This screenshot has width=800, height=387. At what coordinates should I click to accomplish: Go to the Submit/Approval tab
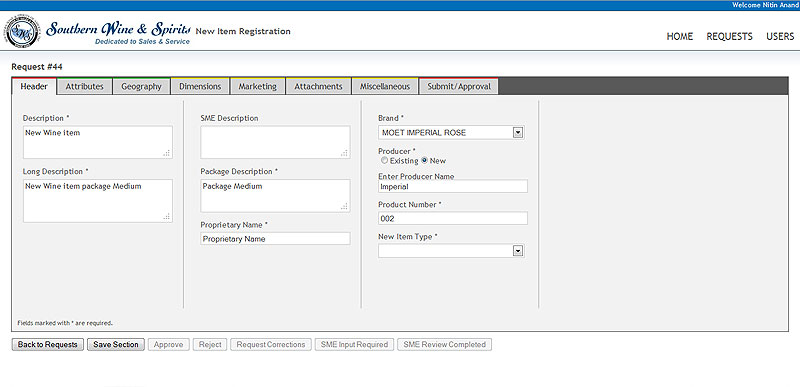[459, 87]
